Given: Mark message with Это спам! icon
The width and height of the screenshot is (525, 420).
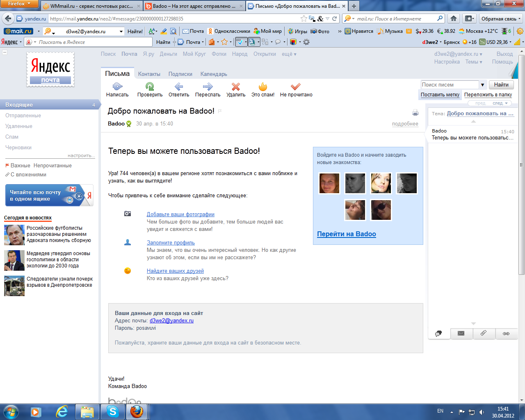Looking at the screenshot, I should click(263, 86).
